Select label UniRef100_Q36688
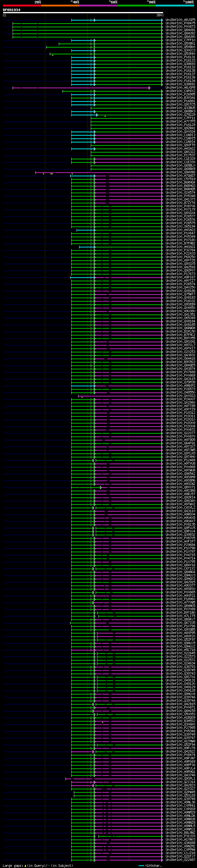The width and height of the screenshot is (197, 868). pos(180,843)
